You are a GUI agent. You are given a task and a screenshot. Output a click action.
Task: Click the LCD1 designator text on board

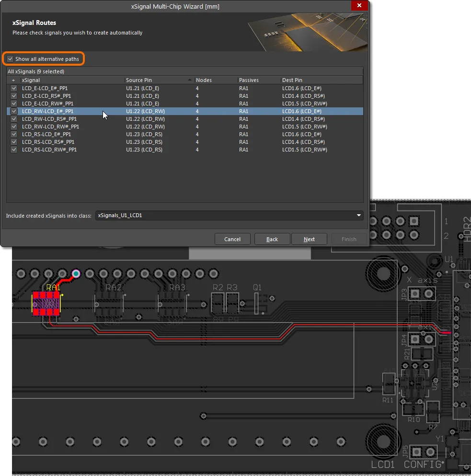(x=383, y=464)
